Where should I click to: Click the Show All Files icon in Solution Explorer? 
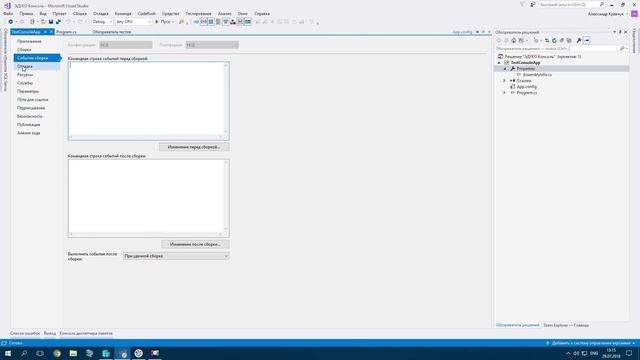[569, 40]
